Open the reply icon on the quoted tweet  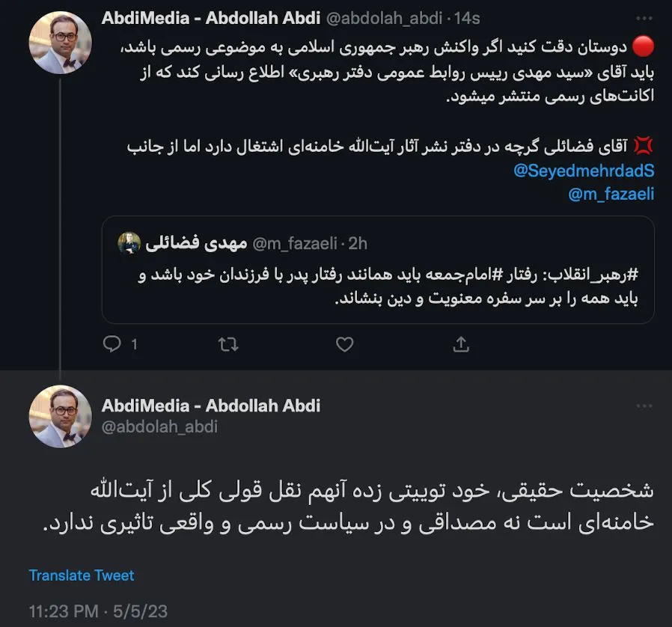(x=112, y=345)
